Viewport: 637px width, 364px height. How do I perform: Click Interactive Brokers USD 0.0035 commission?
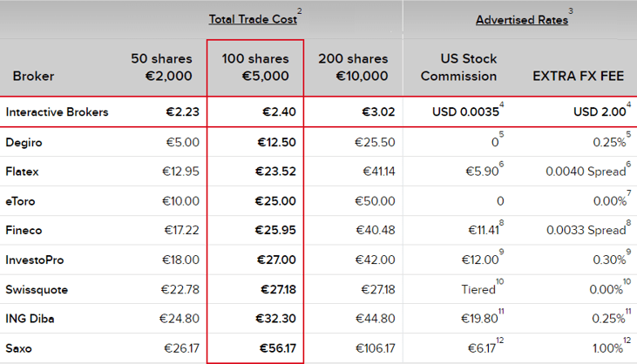(465, 111)
